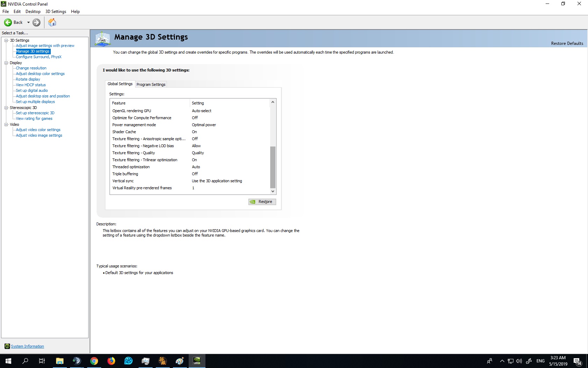Click the volume icon in system tray
This screenshot has height=368, width=588.
(x=519, y=361)
